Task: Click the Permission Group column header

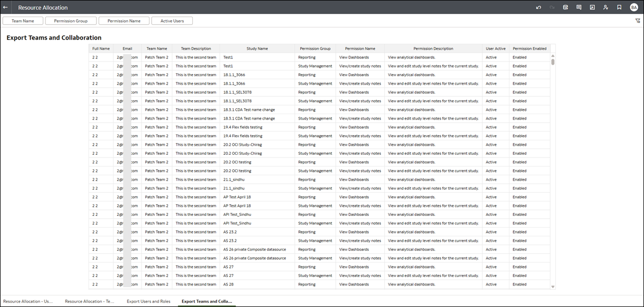Action: tap(315, 49)
